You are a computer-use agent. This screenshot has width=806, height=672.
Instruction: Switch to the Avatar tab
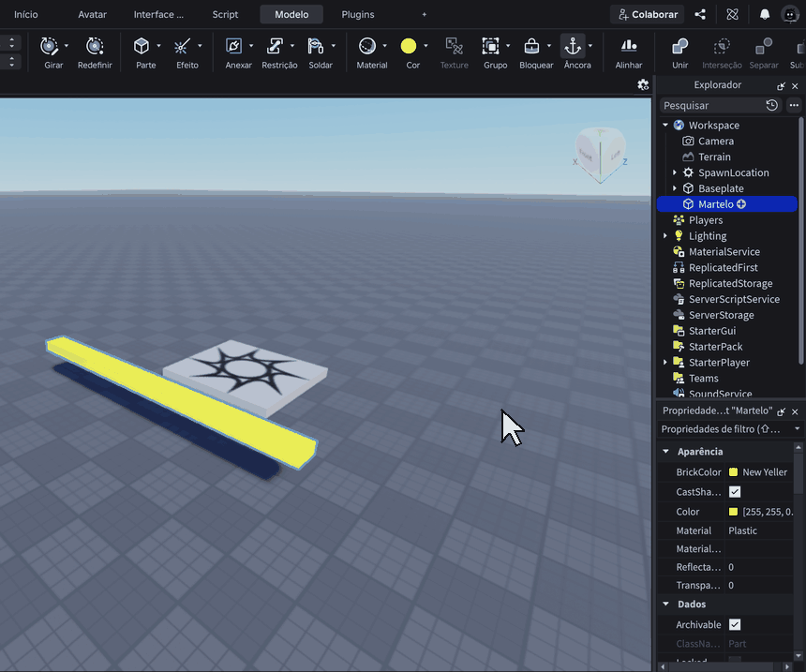click(93, 14)
